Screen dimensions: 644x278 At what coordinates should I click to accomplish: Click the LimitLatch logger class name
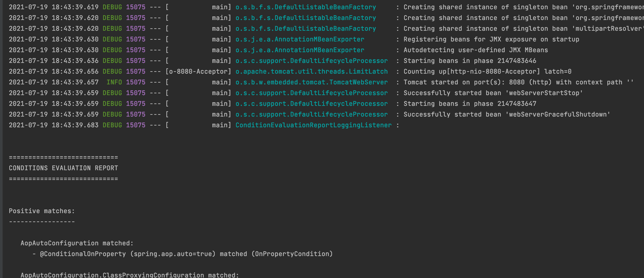click(x=311, y=71)
